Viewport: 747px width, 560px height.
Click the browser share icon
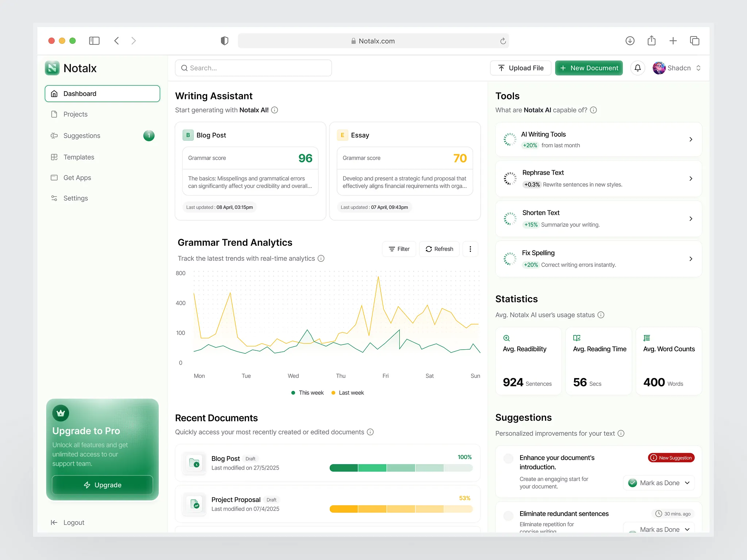point(651,41)
